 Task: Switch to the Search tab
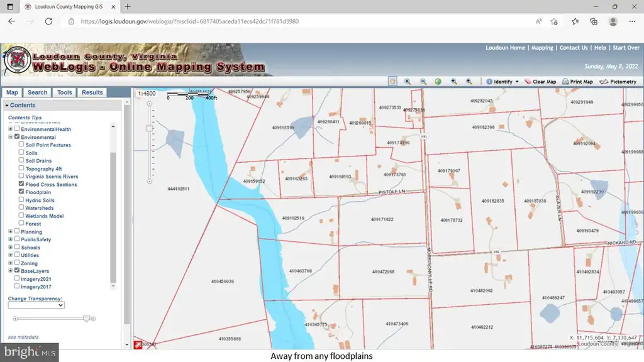click(x=37, y=93)
